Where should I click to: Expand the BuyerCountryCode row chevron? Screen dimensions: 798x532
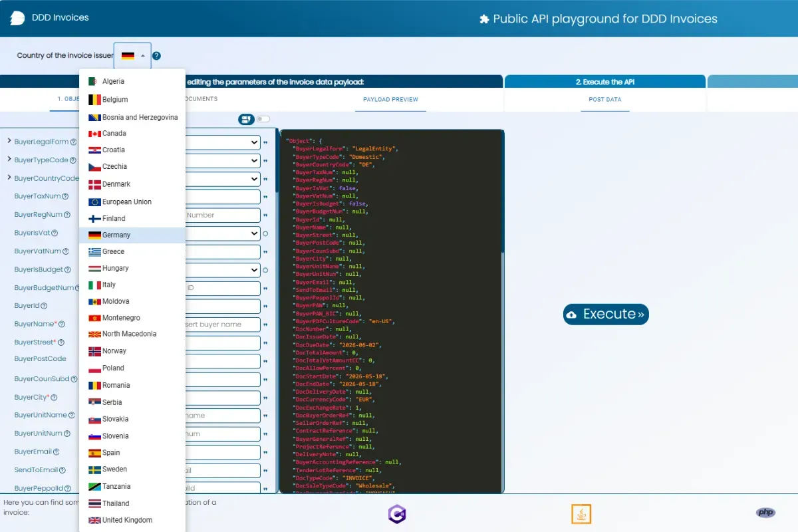click(x=9, y=178)
